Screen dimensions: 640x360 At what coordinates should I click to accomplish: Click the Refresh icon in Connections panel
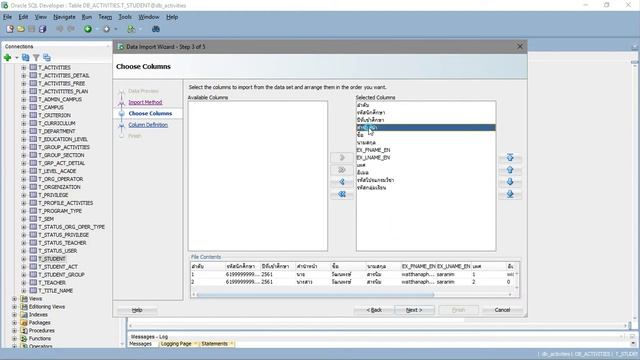coord(26,58)
